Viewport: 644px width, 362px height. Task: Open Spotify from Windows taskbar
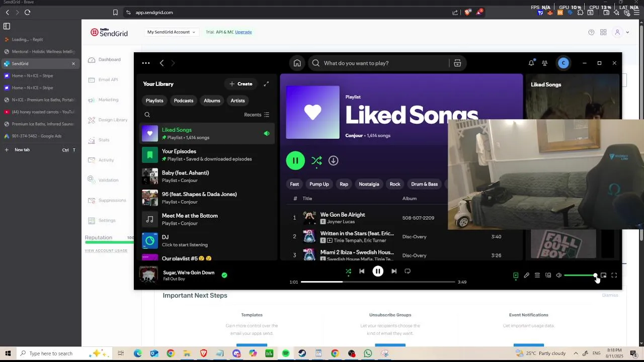click(x=286, y=353)
